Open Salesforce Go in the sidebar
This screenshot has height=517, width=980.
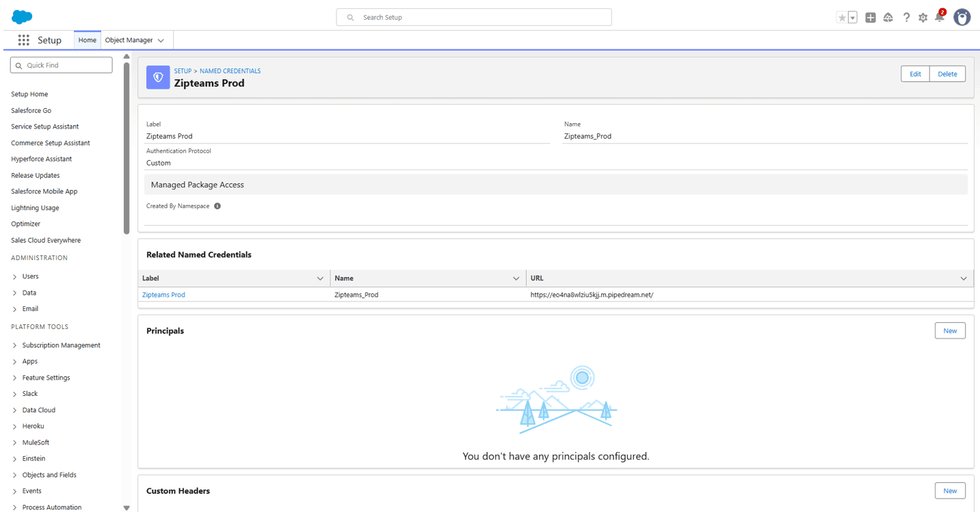[x=31, y=111]
